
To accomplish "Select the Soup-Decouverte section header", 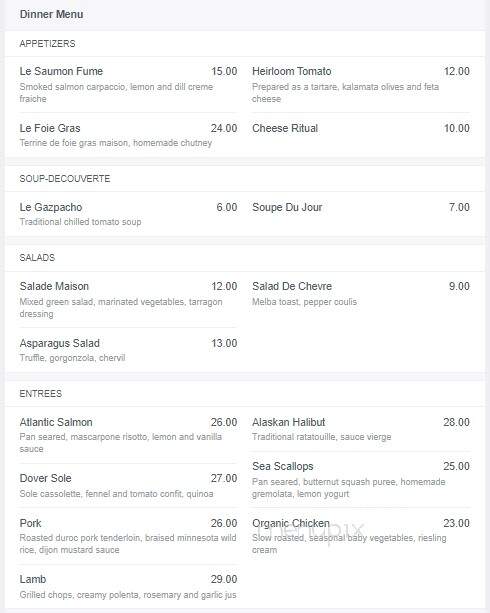I will point(65,179).
